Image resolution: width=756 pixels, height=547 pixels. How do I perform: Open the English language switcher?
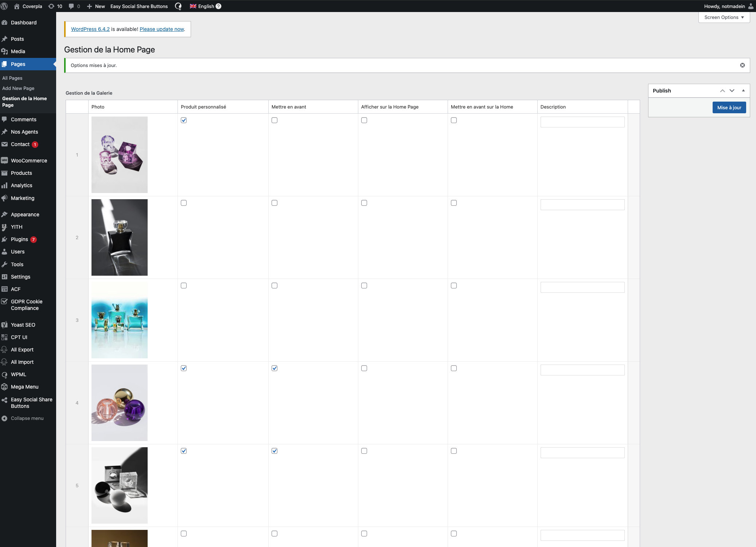click(202, 6)
